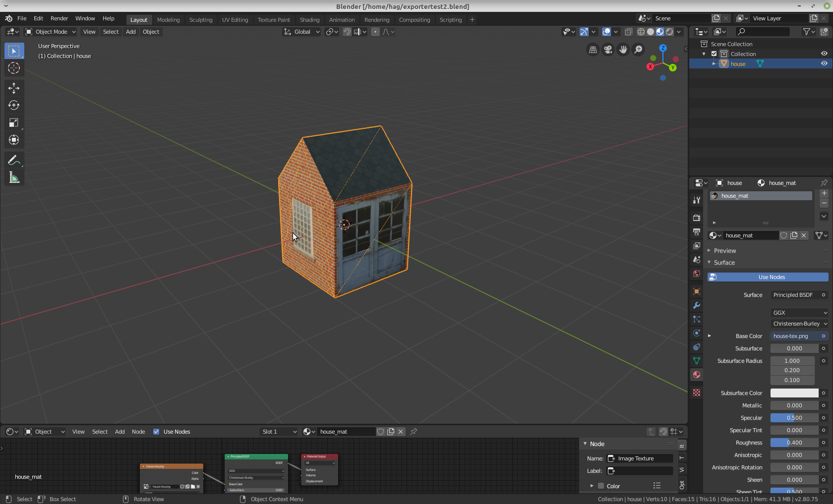Screen dimensions: 833x504
Task: Toggle camera view in viewport
Action: point(608,50)
